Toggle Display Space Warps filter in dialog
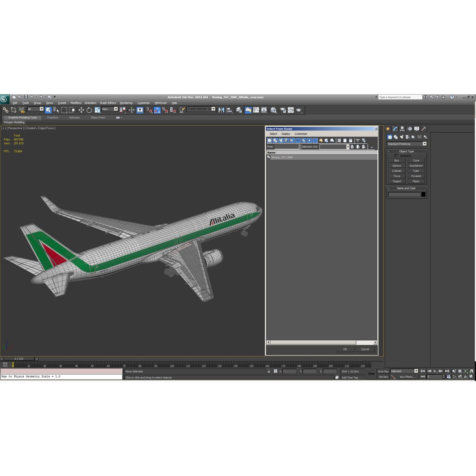The image size is (476, 476). pos(298,141)
